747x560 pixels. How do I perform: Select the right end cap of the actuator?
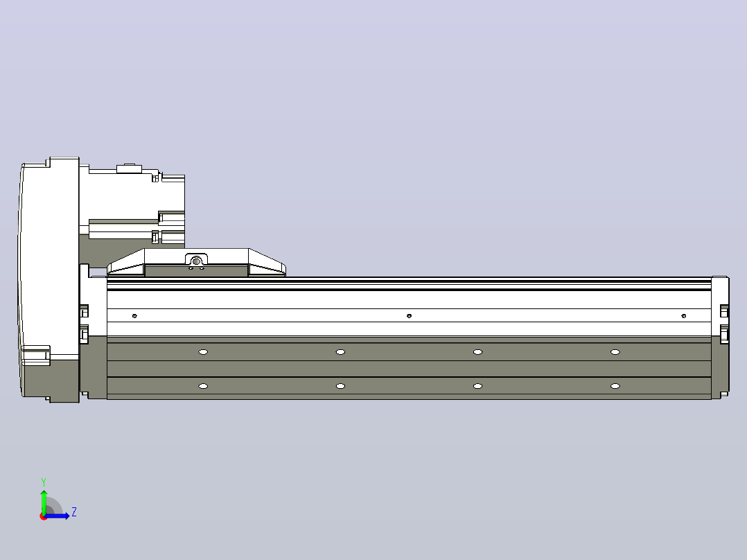click(720, 338)
